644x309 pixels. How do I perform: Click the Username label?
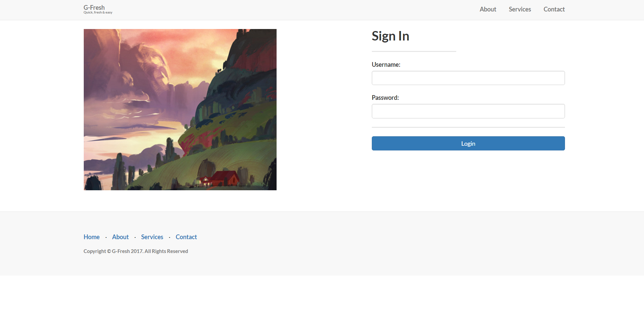(386, 64)
